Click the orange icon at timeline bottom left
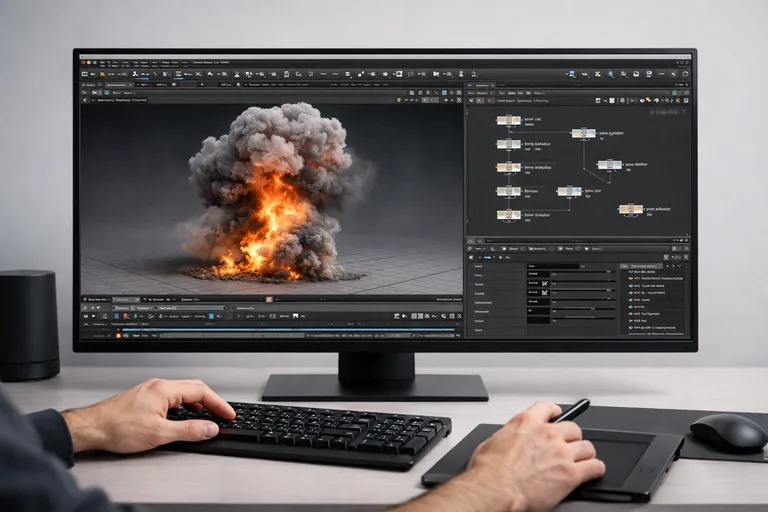The image size is (768, 512). point(119,336)
